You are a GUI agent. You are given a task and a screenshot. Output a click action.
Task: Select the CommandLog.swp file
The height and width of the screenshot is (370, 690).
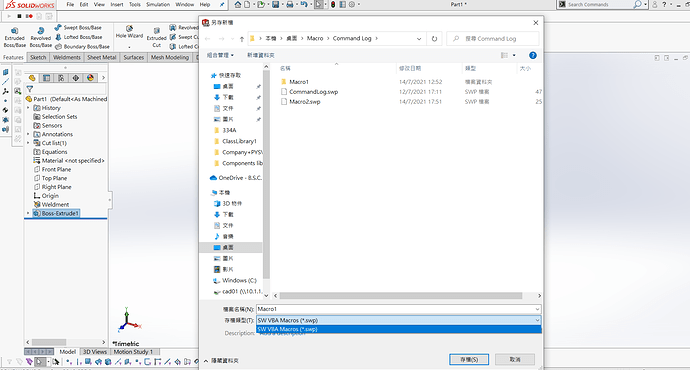313,92
